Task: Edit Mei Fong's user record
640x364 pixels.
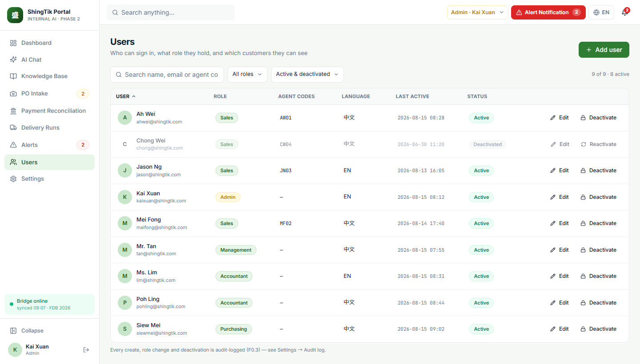Action: (x=560, y=223)
